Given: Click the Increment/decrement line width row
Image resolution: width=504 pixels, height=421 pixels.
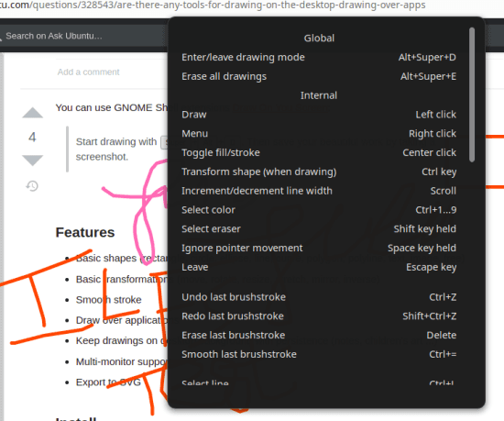Looking at the screenshot, I should click(x=319, y=191).
